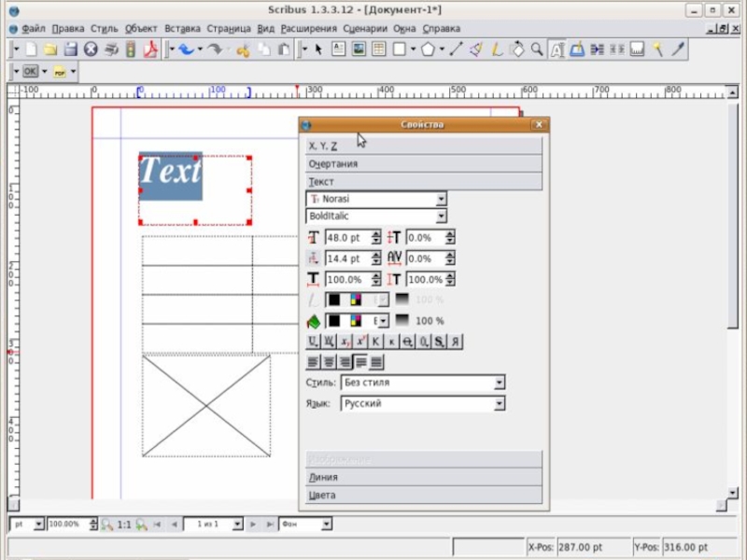Select the Rotate item tool
The height and width of the screenshot is (560, 747).
516,49
